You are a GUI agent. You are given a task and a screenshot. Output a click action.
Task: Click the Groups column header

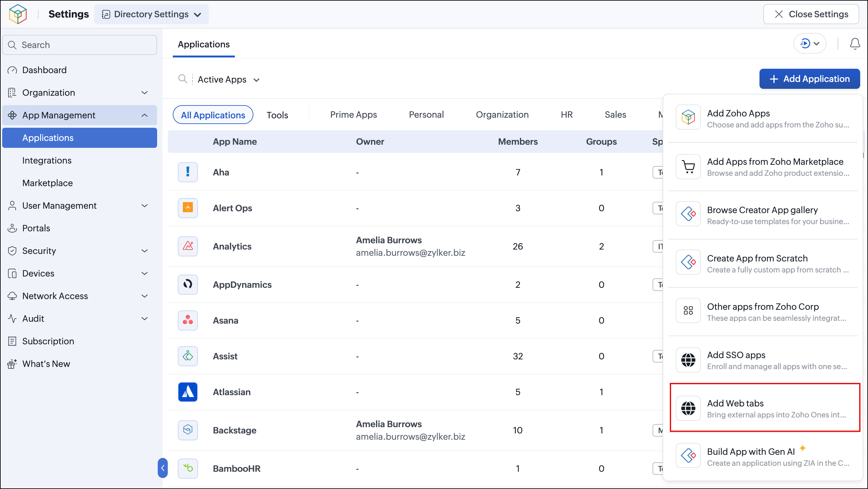[601, 142]
